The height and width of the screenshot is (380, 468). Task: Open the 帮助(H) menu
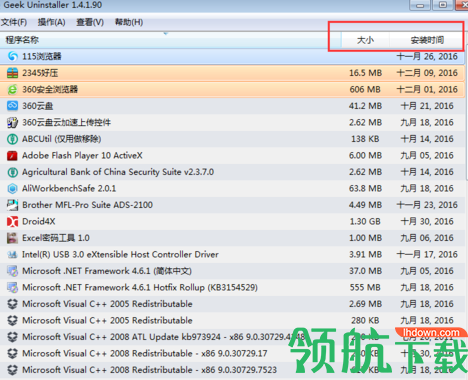coord(129,22)
